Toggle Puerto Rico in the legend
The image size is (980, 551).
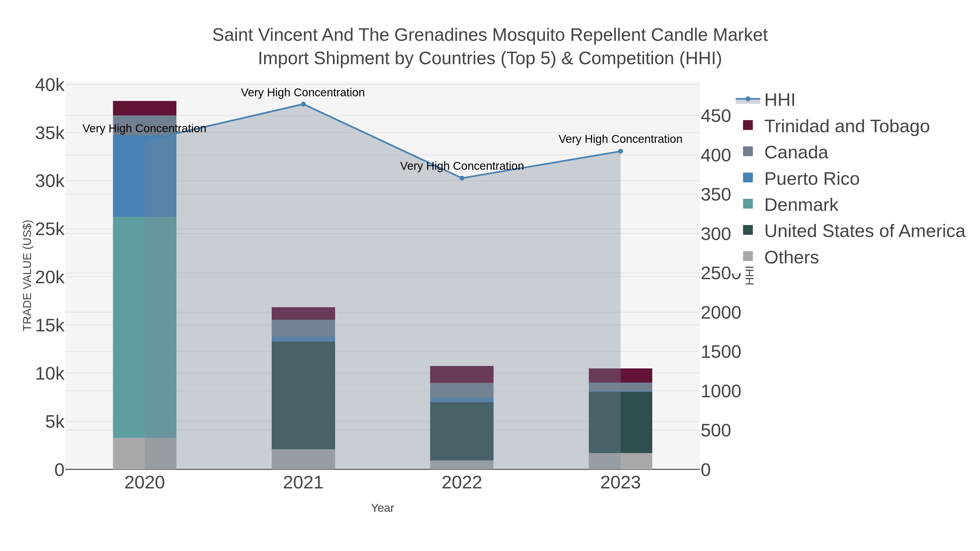pos(801,179)
